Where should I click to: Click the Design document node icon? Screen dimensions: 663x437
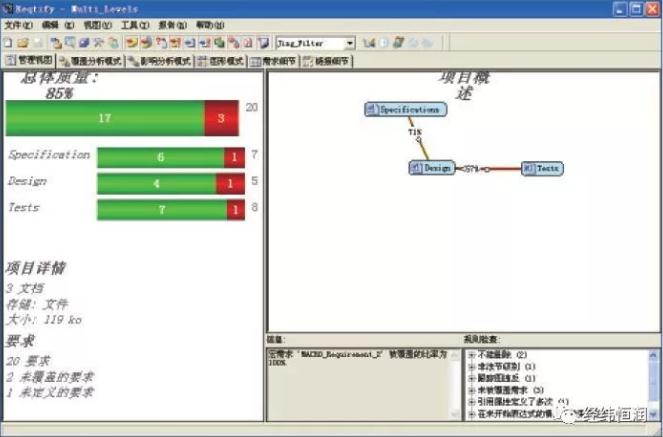[416, 168]
